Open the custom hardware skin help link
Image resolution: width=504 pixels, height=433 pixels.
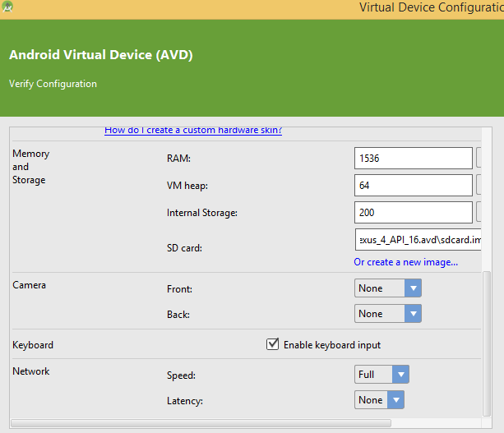pyautogui.click(x=193, y=131)
